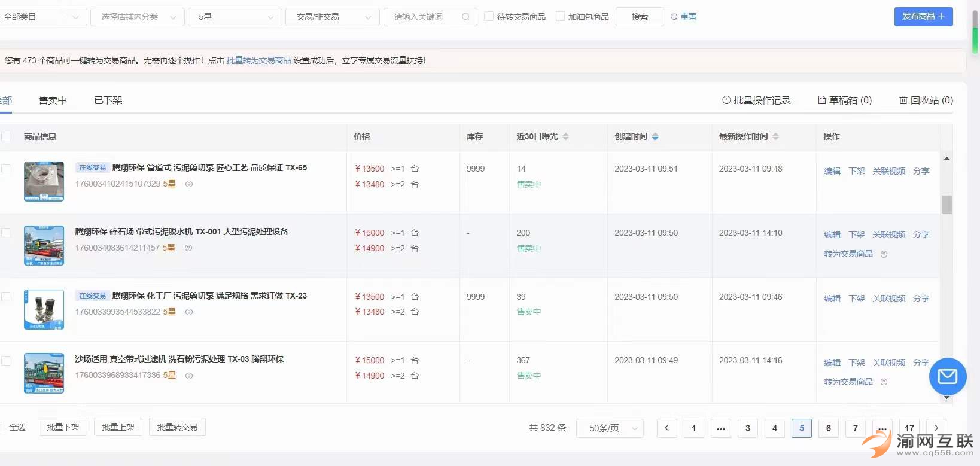Check the 全选 box at bottom
The height and width of the screenshot is (466, 980).
click(x=2, y=427)
